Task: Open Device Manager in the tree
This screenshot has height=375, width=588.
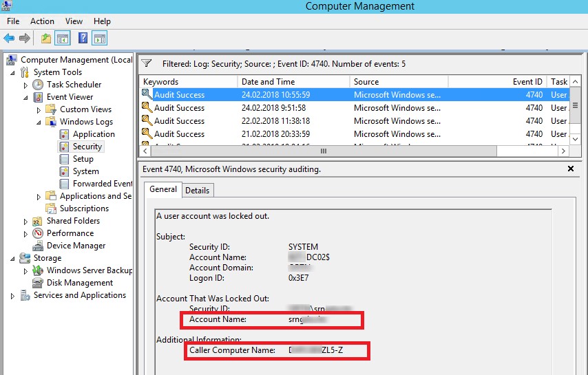Action: (76, 246)
